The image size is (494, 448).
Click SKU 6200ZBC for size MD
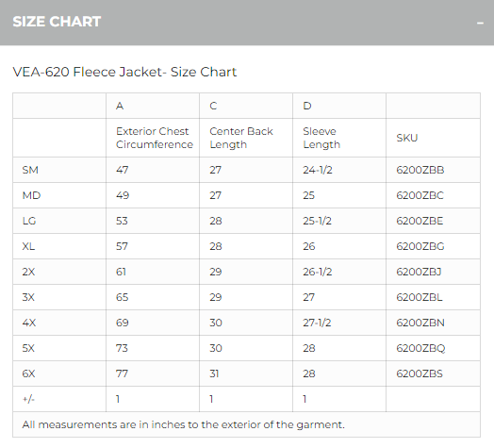click(420, 195)
